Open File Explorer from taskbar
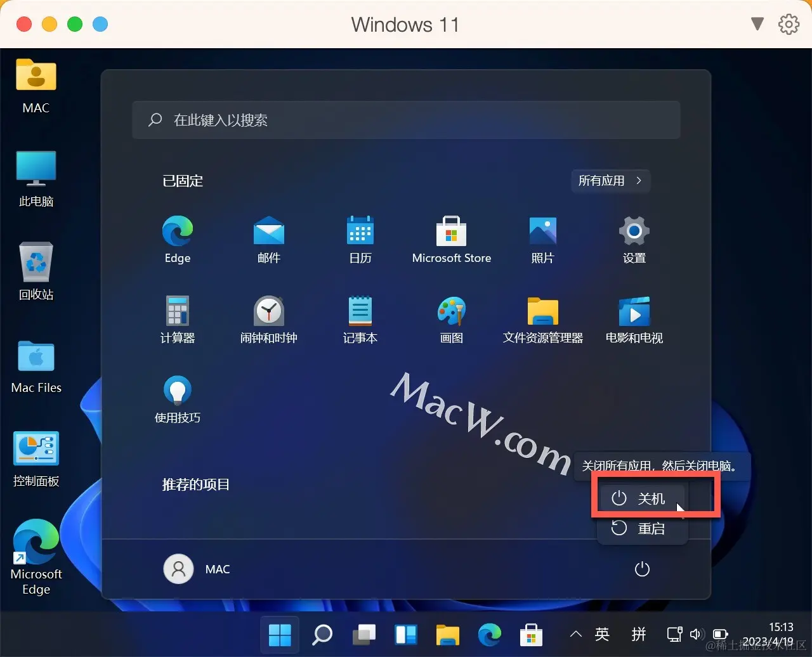This screenshot has height=657, width=812. (x=448, y=634)
